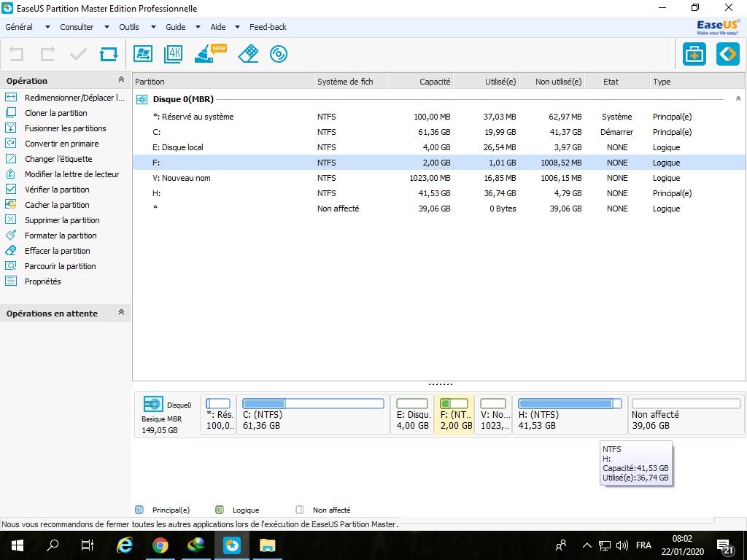Collapse the Opération panel
Screen dimensions: 747x560
pyautogui.click(x=121, y=79)
